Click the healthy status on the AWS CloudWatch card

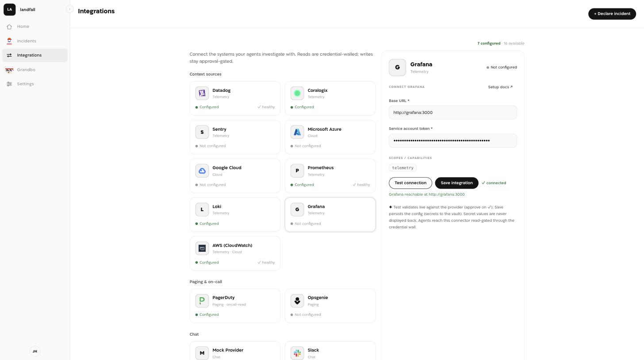(x=266, y=262)
